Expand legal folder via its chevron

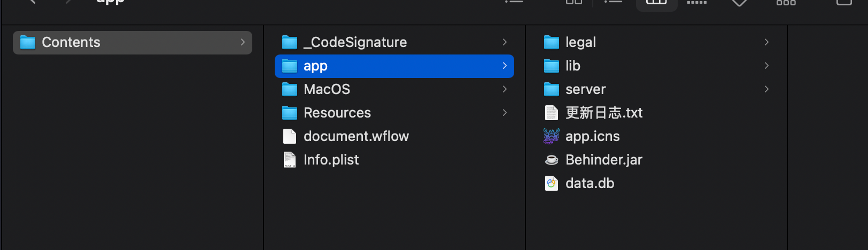[766, 42]
